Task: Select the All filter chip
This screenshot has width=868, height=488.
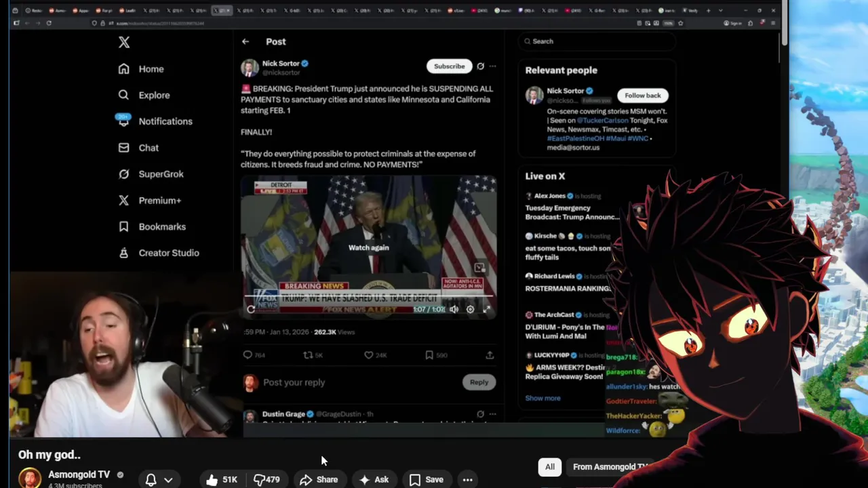Action: tap(550, 467)
